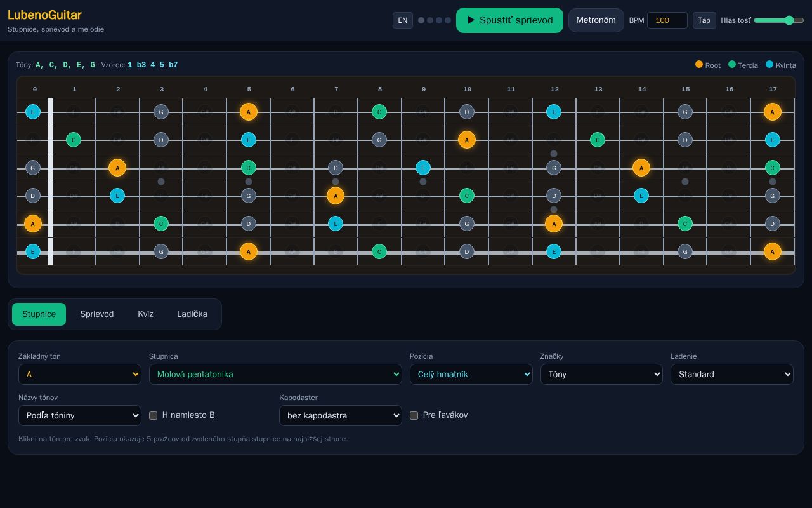Play the open high E string note
This screenshot has width=812, height=508.
point(33,112)
